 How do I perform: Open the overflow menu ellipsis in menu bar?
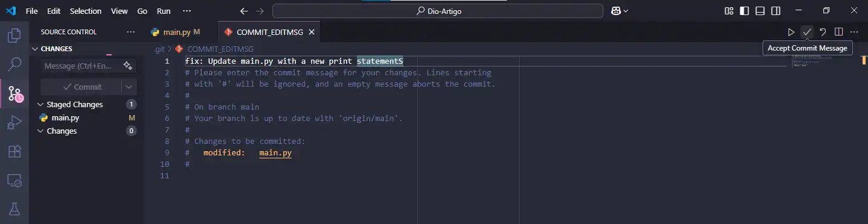pos(187,11)
